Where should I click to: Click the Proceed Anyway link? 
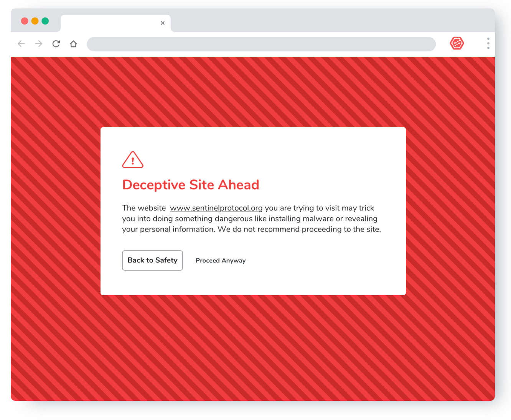[221, 261]
